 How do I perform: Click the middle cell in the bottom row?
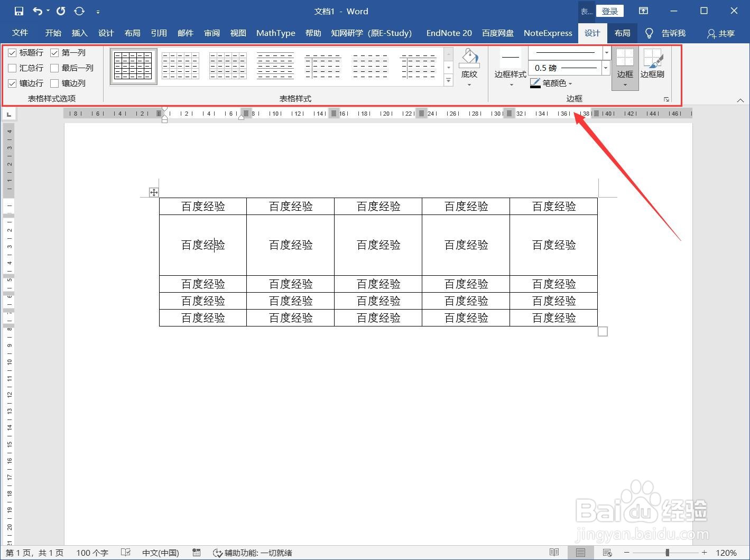[x=378, y=318]
